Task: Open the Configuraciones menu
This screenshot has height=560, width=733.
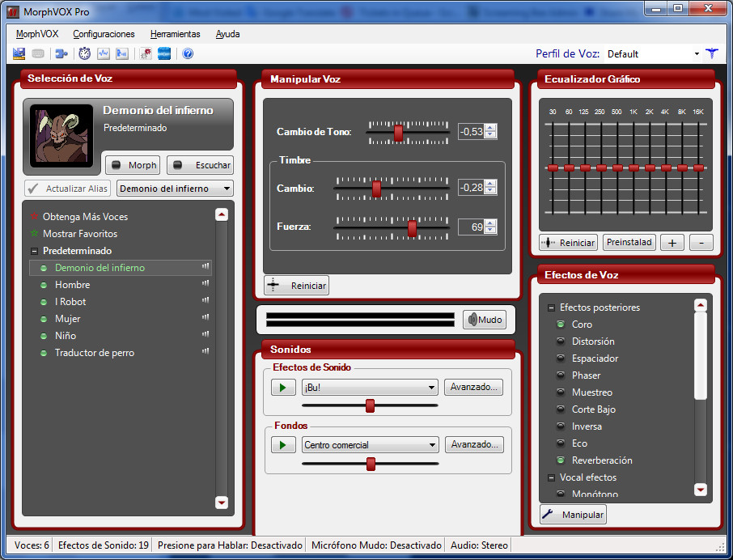Action: point(104,34)
